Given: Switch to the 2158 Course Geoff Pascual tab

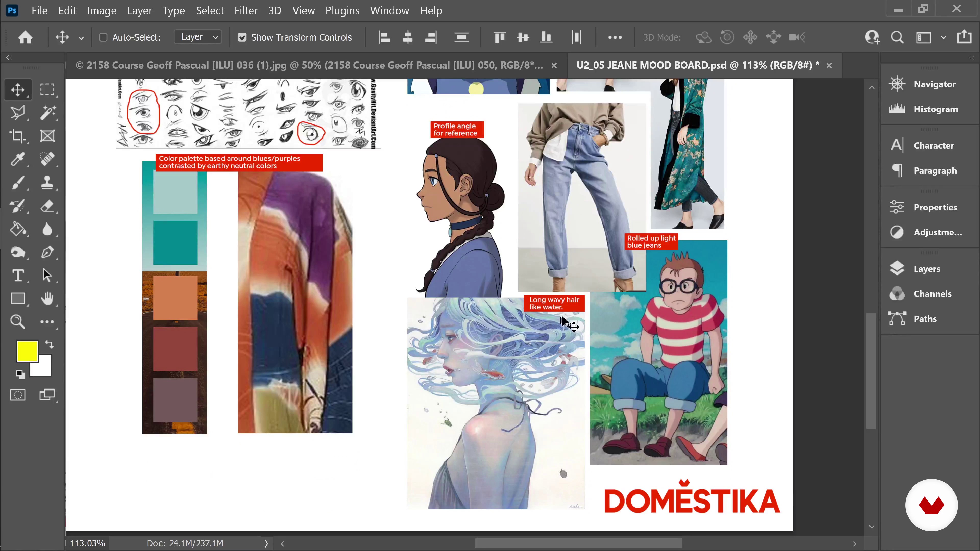Looking at the screenshot, I should (x=309, y=65).
